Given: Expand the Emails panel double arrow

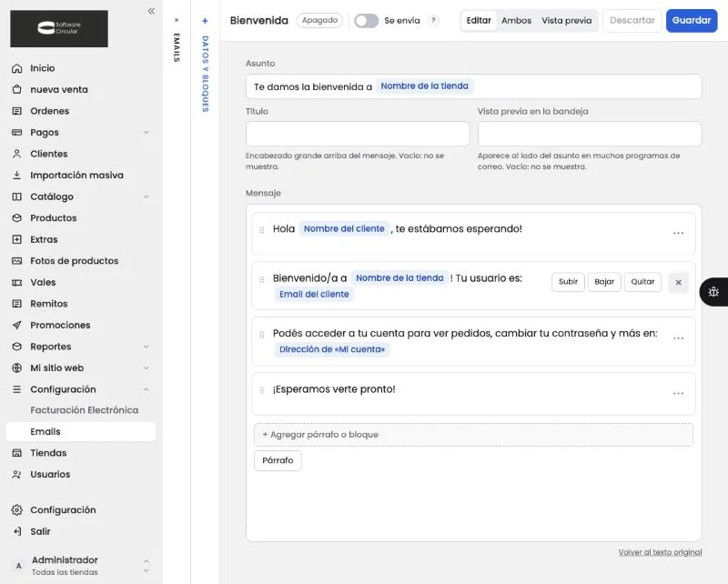Looking at the screenshot, I should (177, 20).
